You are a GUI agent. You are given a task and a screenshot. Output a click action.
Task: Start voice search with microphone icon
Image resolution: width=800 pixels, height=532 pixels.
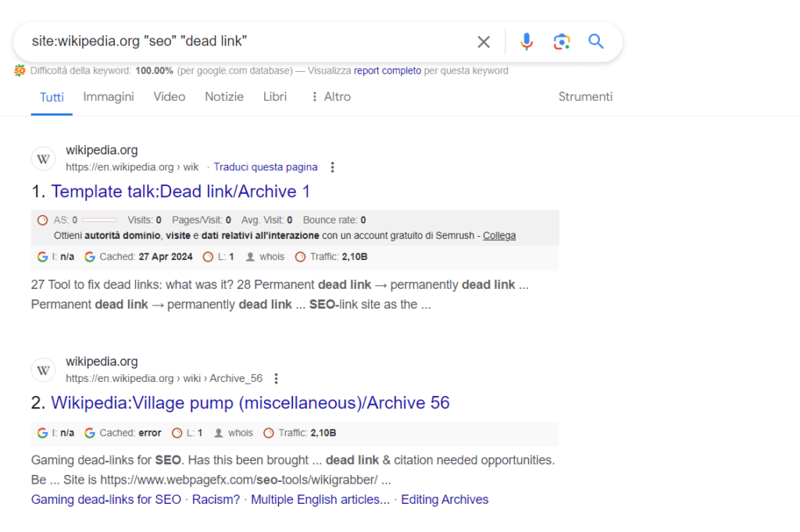527,41
